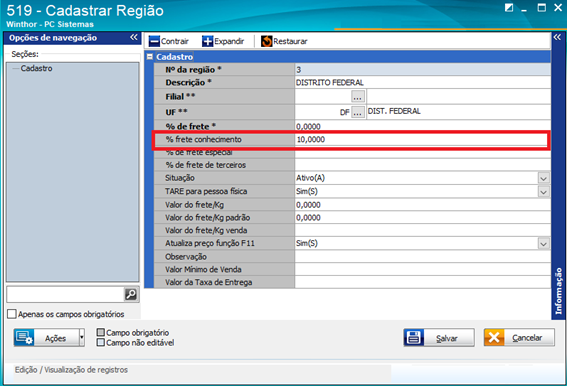Click the Salvar button
Screen dimensions: 567x386
pos(439,338)
